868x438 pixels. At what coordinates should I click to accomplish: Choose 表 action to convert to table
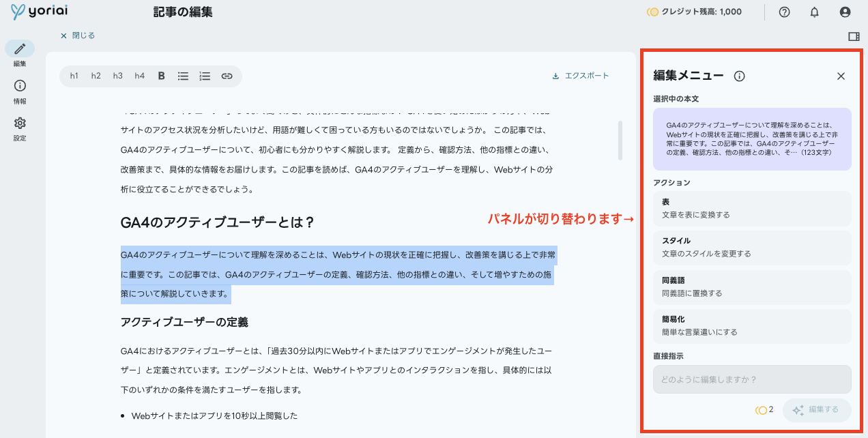tap(752, 209)
